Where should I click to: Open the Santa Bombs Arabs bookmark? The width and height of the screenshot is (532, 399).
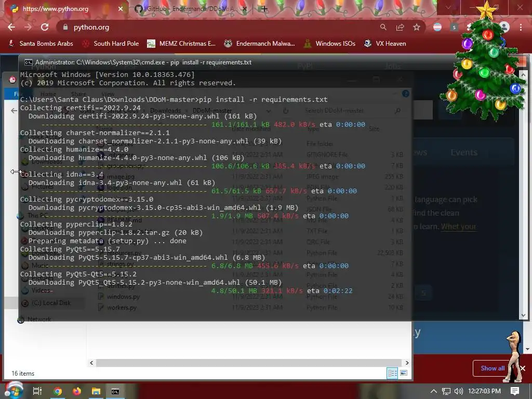click(41, 44)
